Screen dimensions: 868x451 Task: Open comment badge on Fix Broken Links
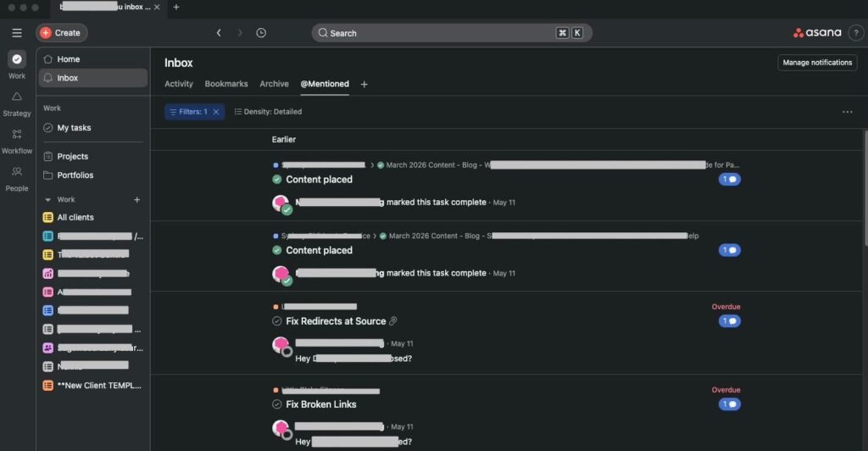730,404
